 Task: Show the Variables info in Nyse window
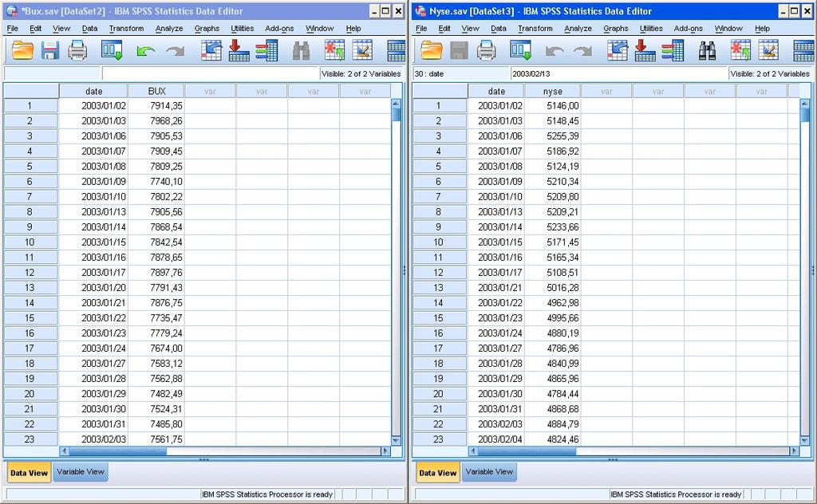tap(673, 50)
